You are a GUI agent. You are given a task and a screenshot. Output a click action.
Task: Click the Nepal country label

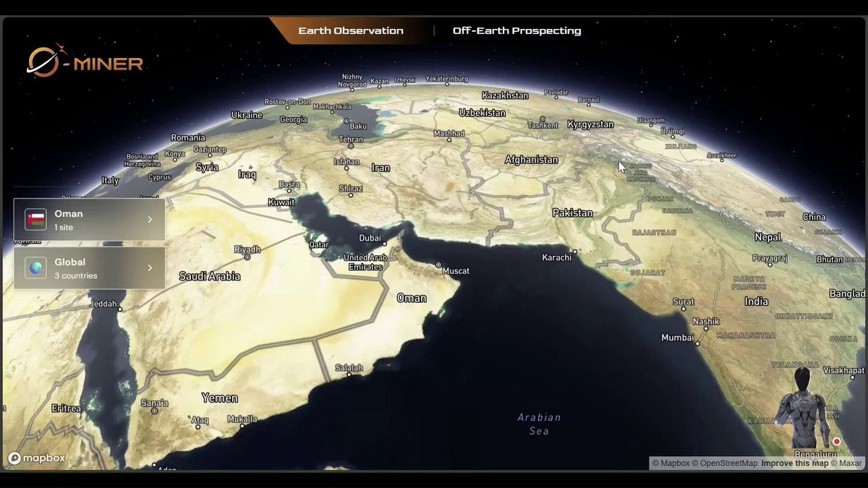(x=768, y=237)
